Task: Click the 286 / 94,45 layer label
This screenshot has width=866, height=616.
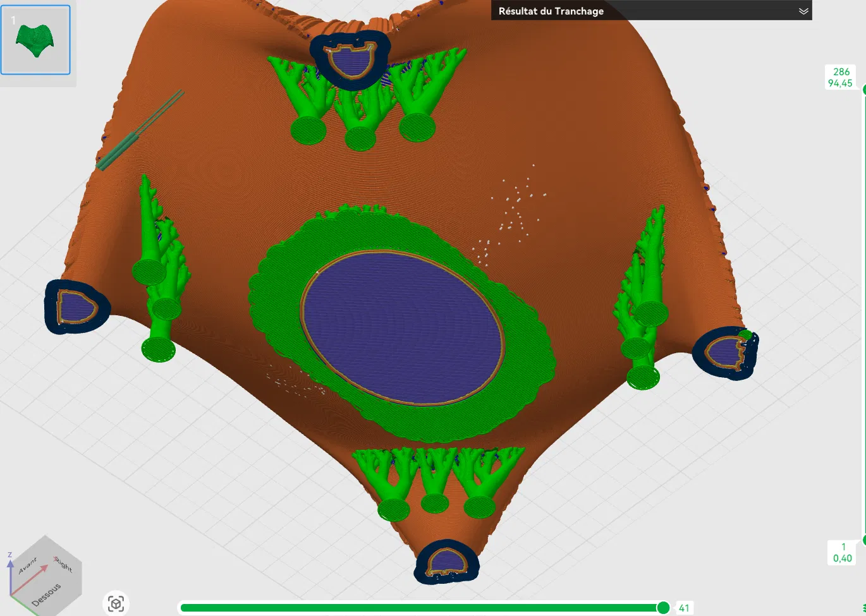Action: tap(841, 77)
